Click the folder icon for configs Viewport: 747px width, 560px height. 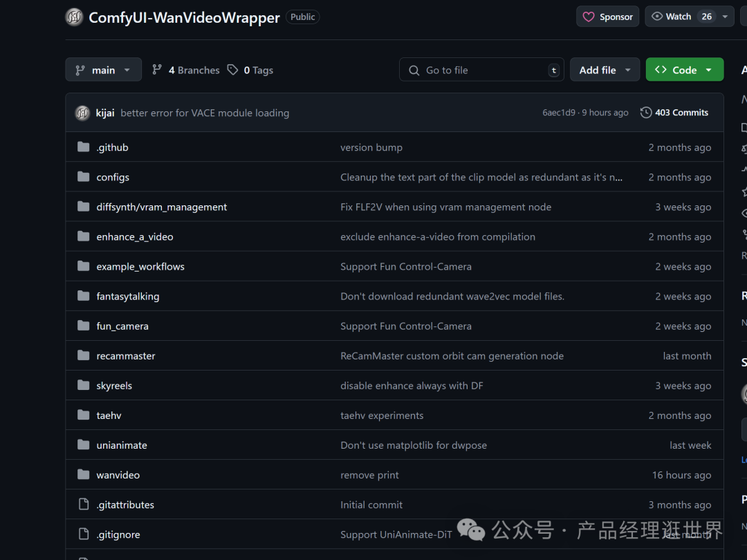coord(84,177)
